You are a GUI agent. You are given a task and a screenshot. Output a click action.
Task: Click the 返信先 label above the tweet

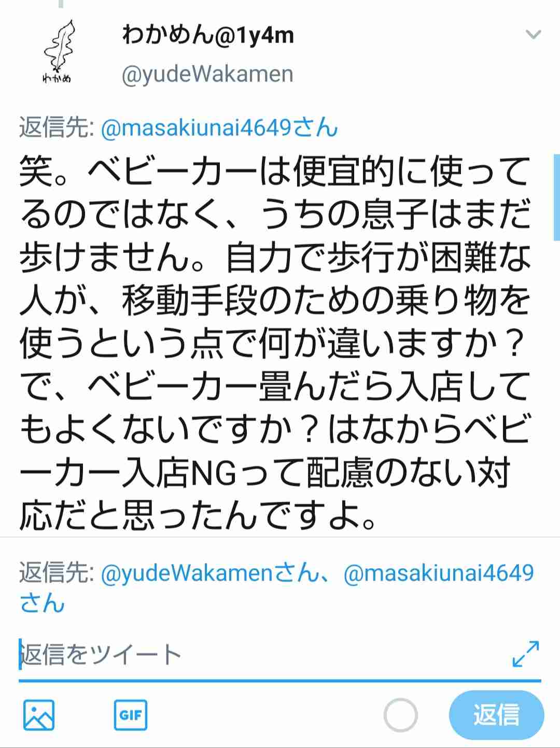pyautogui.click(x=57, y=127)
